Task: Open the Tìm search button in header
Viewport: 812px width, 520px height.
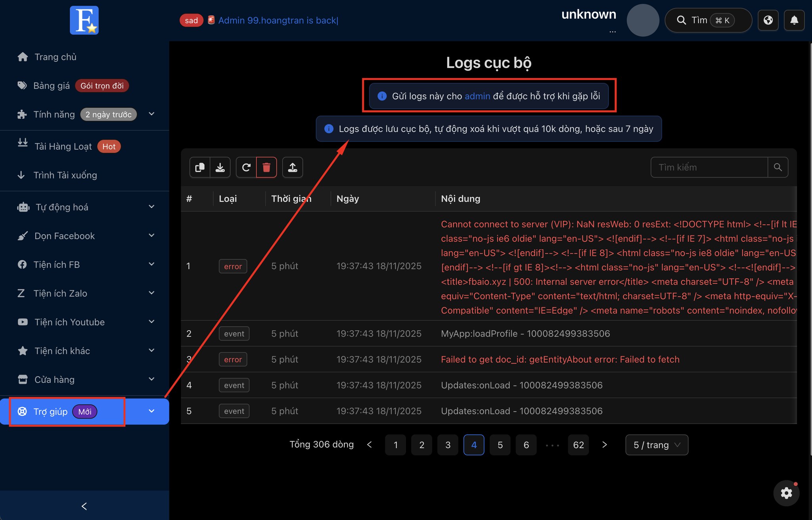Action: [708, 20]
